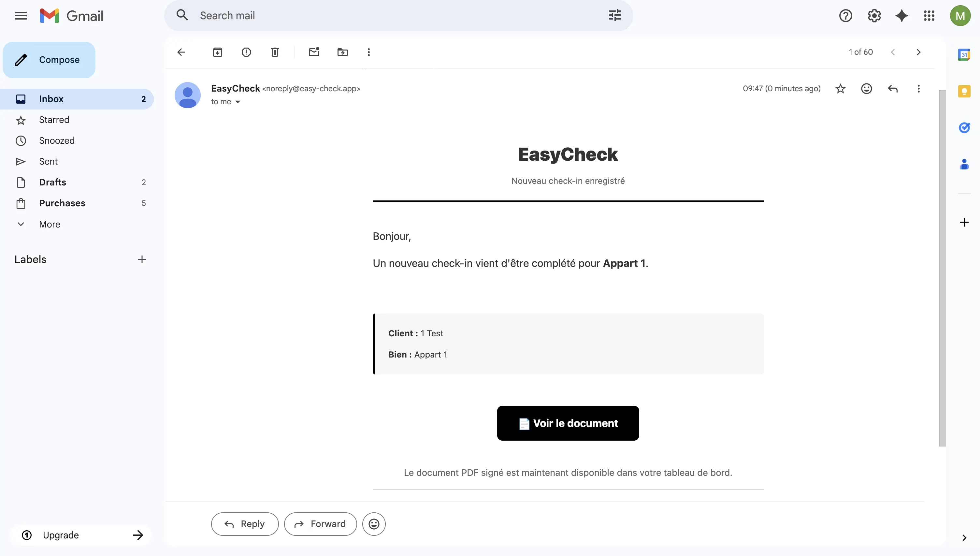Select the Purchases category
Image resolution: width=980 pixels, height=556 pixels.
[x=62, y=203]
